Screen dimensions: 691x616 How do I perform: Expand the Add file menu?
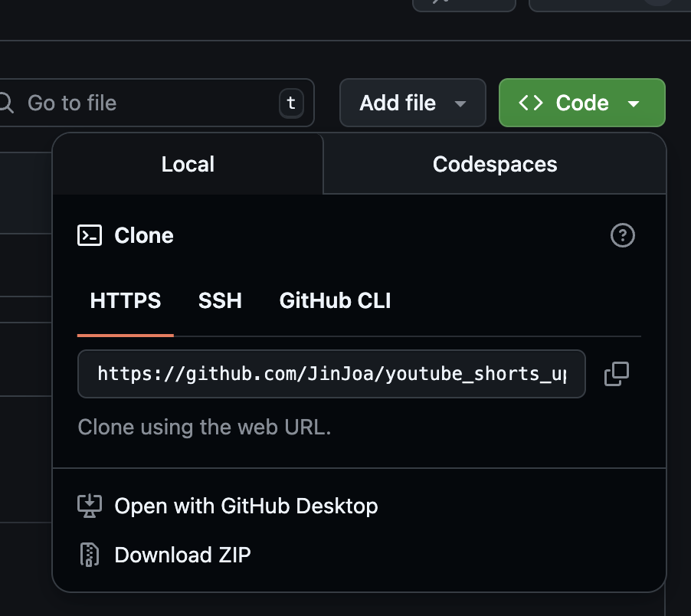tap(412, 103)
